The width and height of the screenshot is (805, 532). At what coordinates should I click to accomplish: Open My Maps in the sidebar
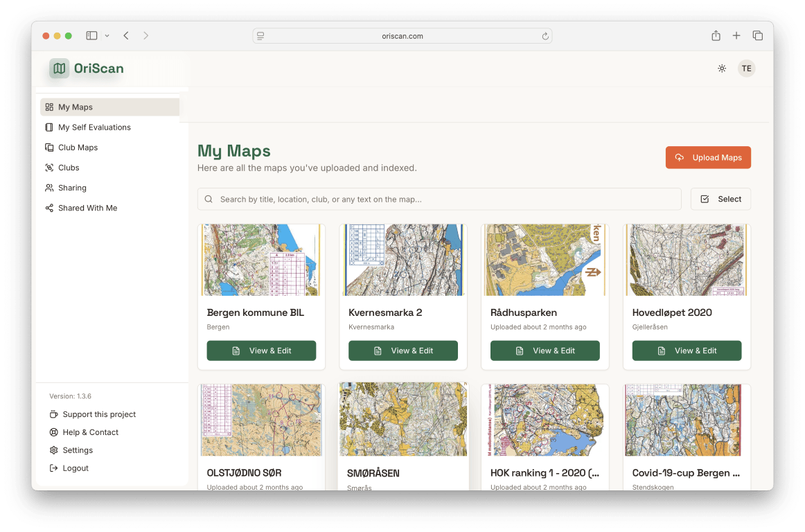coord(110,107)
